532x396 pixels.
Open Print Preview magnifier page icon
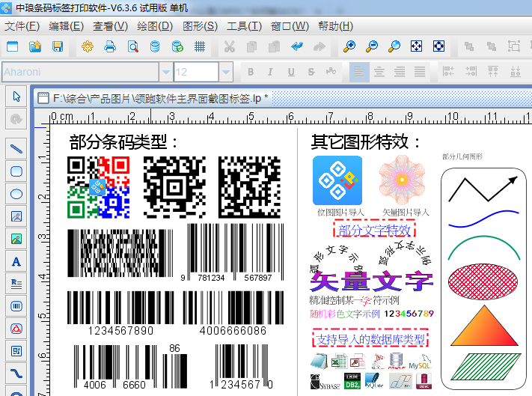click(132, 46)
